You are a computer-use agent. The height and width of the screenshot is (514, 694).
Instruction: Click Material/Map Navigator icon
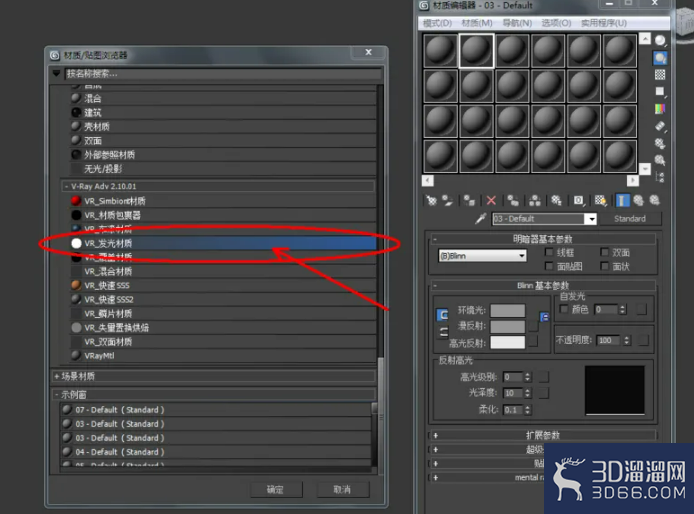[660, 177]
